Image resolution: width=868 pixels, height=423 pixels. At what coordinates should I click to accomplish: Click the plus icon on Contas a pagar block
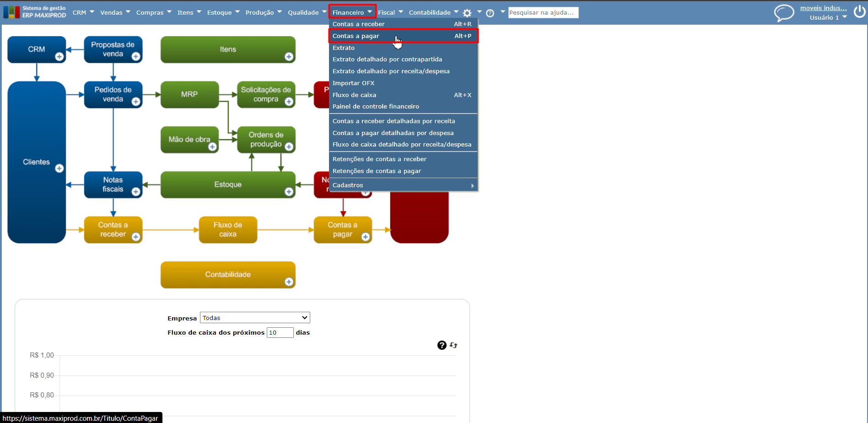pyautogui.click(x=365, y=237)
